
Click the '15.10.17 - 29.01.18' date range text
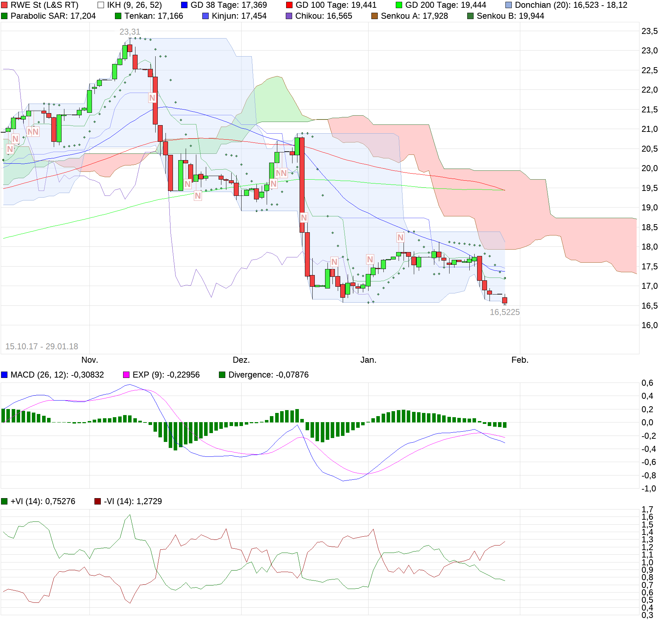coord(42,346)
